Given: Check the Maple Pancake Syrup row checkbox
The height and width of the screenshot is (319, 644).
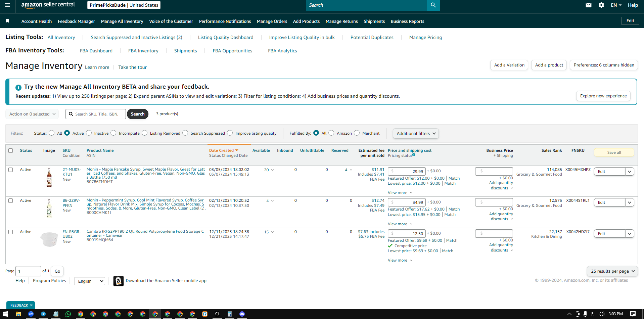Looking at the screenshot, I should click(x=11, y=170).
